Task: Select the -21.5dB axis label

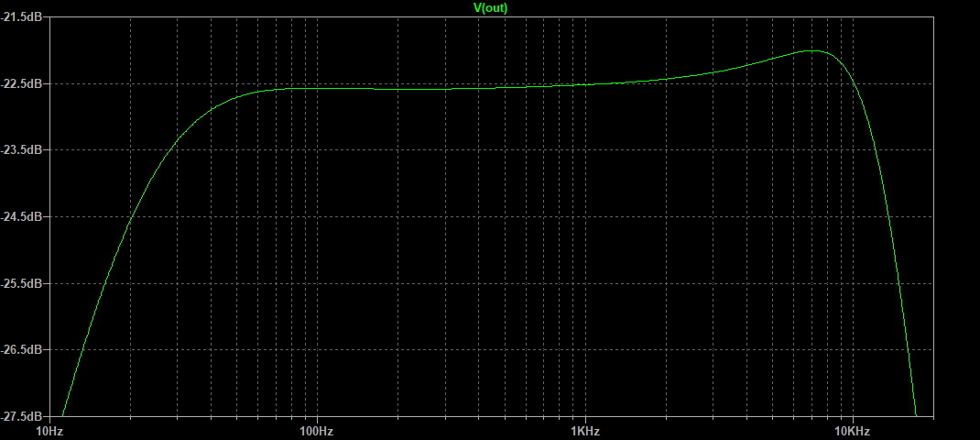Action: coord(22,16)
